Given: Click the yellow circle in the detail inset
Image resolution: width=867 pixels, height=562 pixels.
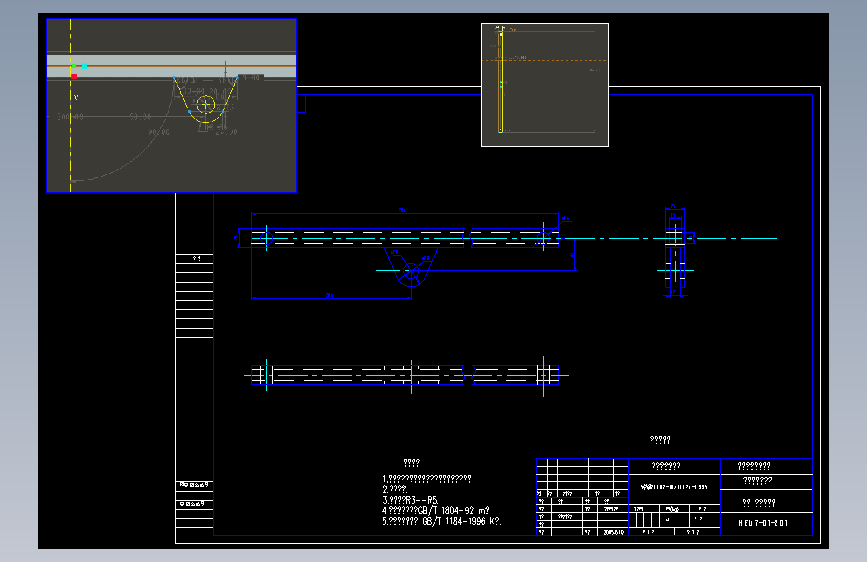Looking at the screenshot, I should pos(206,104).
